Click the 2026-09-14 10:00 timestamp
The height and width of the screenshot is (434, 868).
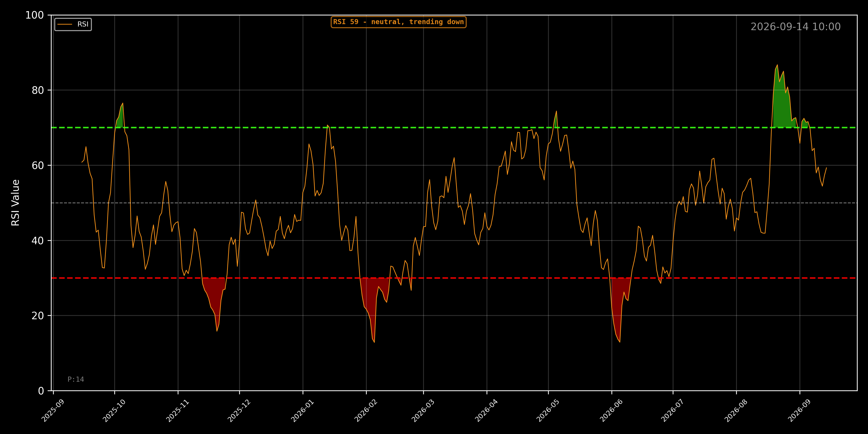pyautogui.click(x=796, y=27)
